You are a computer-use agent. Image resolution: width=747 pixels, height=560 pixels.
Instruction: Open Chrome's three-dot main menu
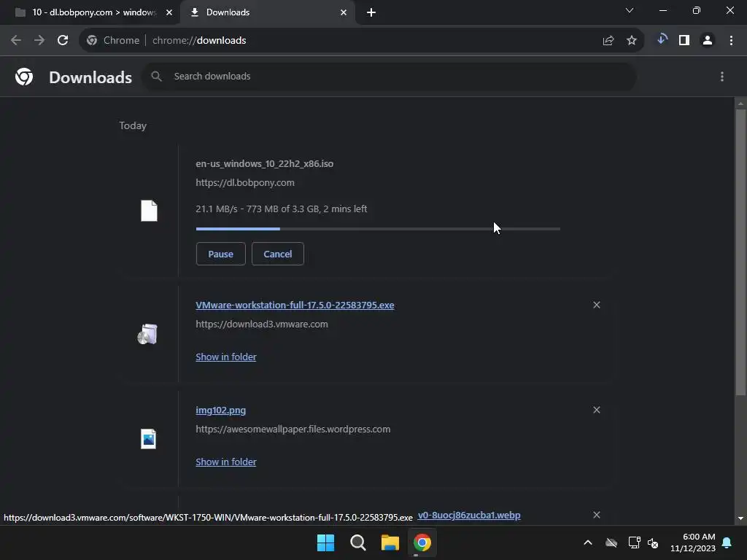tap(731, 41)
